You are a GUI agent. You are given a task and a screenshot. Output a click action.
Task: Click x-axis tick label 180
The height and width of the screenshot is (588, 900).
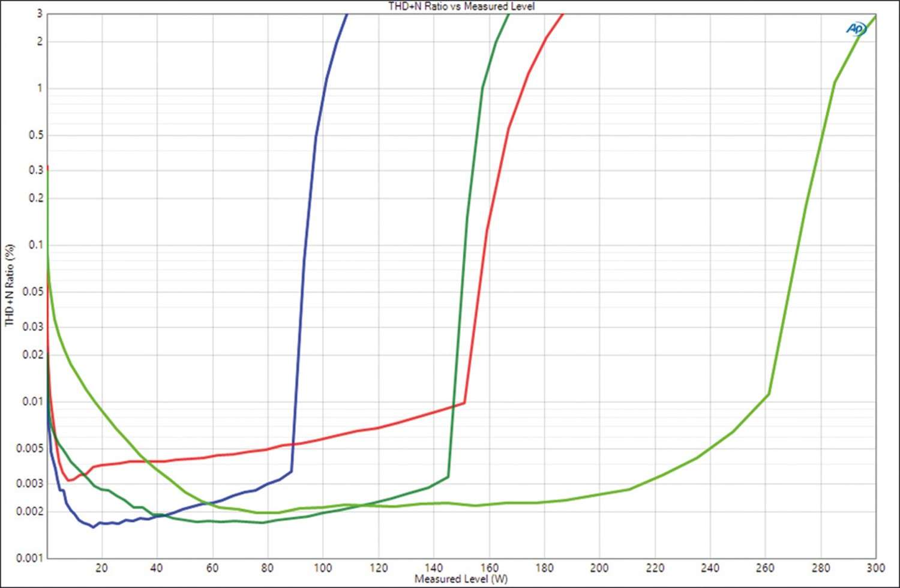[544, 568]
